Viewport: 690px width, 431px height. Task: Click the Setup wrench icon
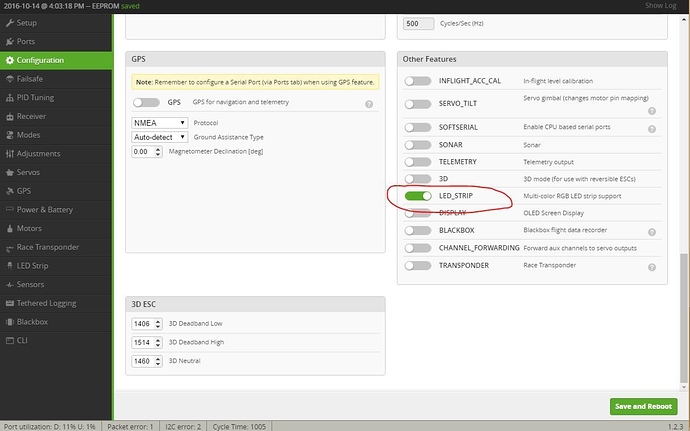pos(10,23)
